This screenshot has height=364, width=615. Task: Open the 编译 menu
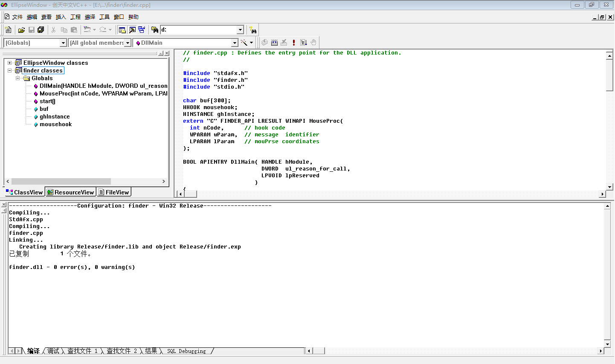click(90, 17)
